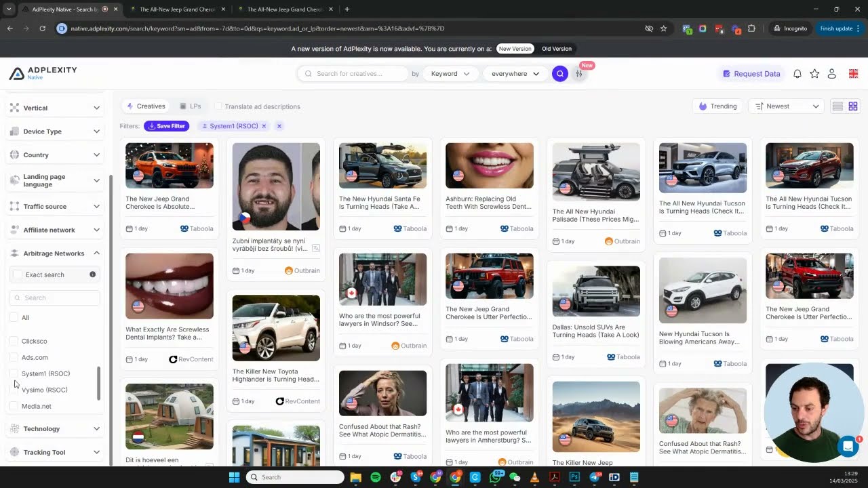
Task: Open InDesign from the taskbar
Action: click(x=614, y=477)
